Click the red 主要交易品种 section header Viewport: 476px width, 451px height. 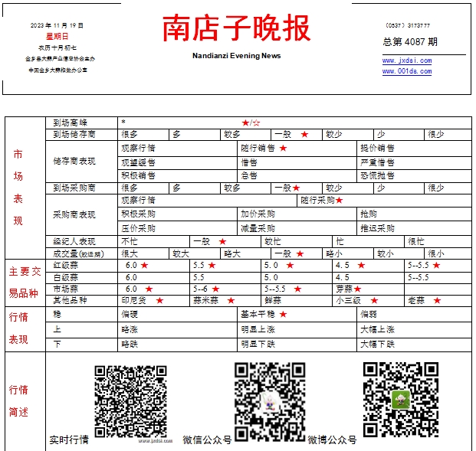click(x=25, y=283)
